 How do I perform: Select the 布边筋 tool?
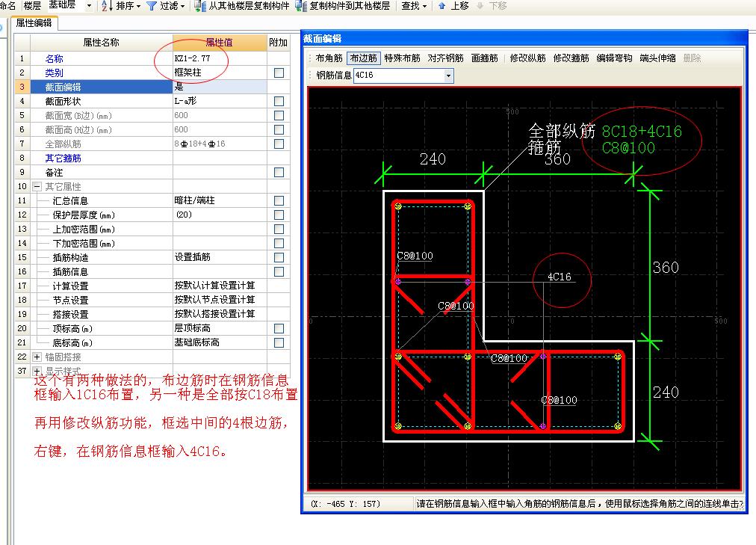pos(364,58)
